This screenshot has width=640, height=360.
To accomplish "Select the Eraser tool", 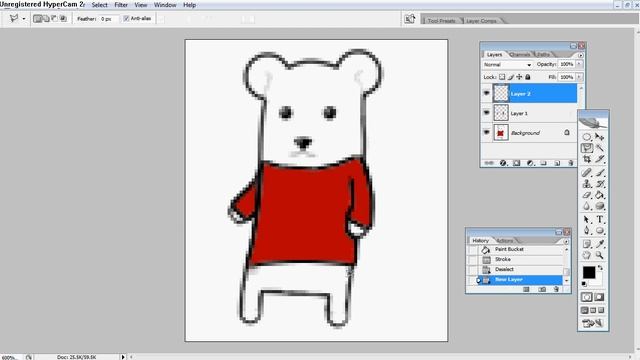I will tap(587, 195).
